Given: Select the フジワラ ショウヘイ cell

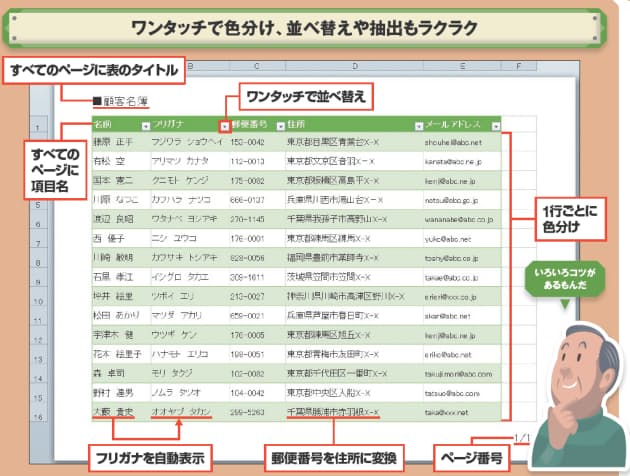Looking at the screenshot, I should coord(190,142).
